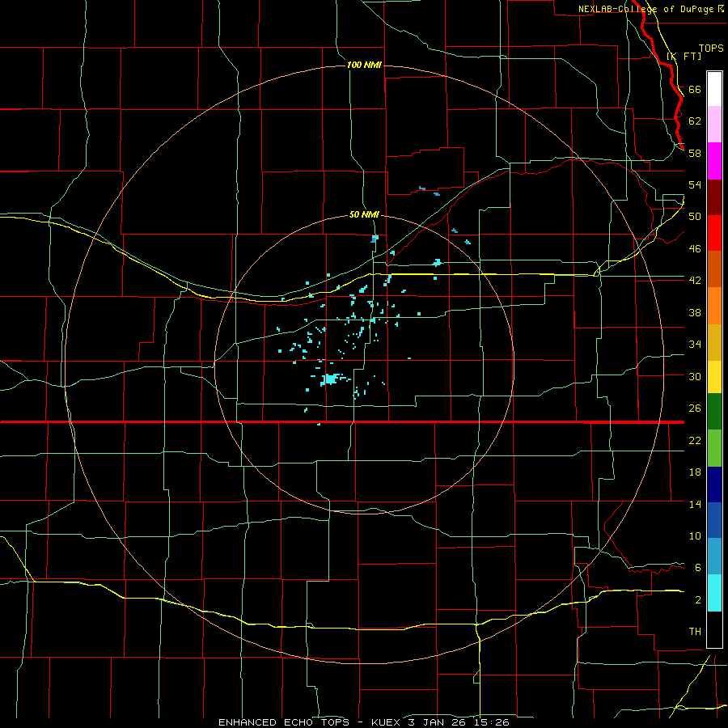728x728 pixels.
Task: Click the '58' legend scale value
Action: coord(695,153)
